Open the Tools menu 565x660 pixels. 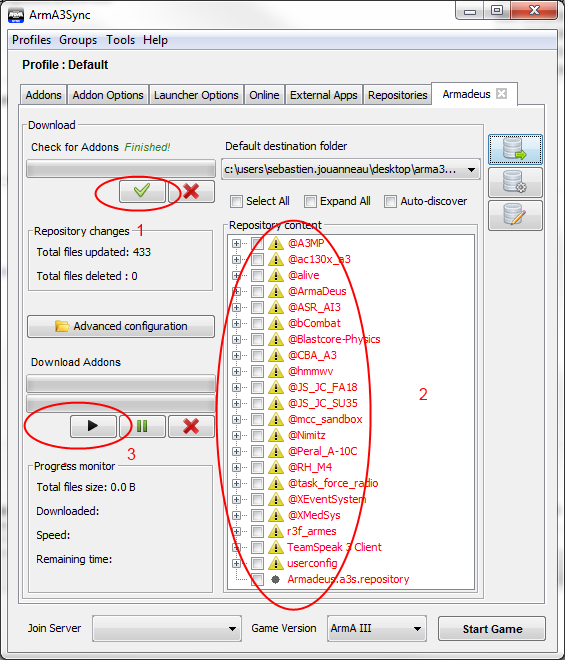[120, 40]
